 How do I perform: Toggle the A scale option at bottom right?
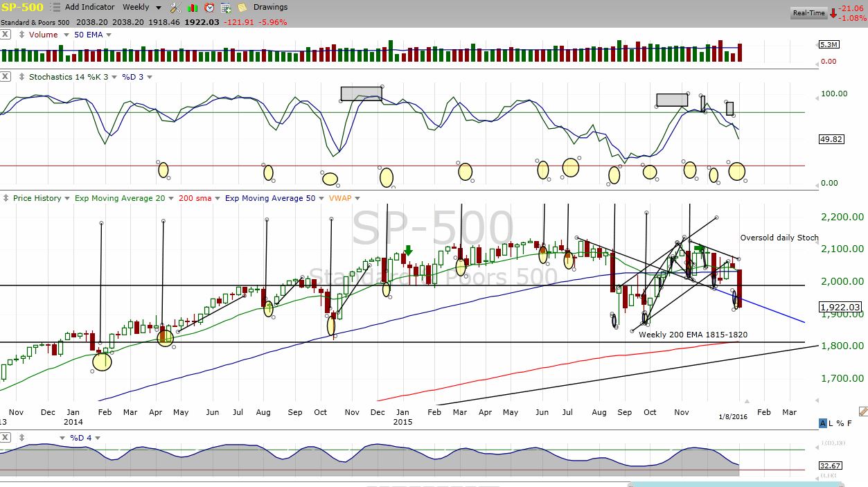823,423
